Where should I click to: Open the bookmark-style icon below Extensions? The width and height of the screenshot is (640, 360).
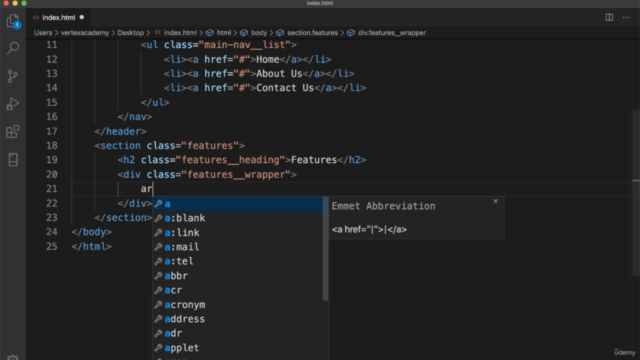pyautogui.click(x=13, y=160)
